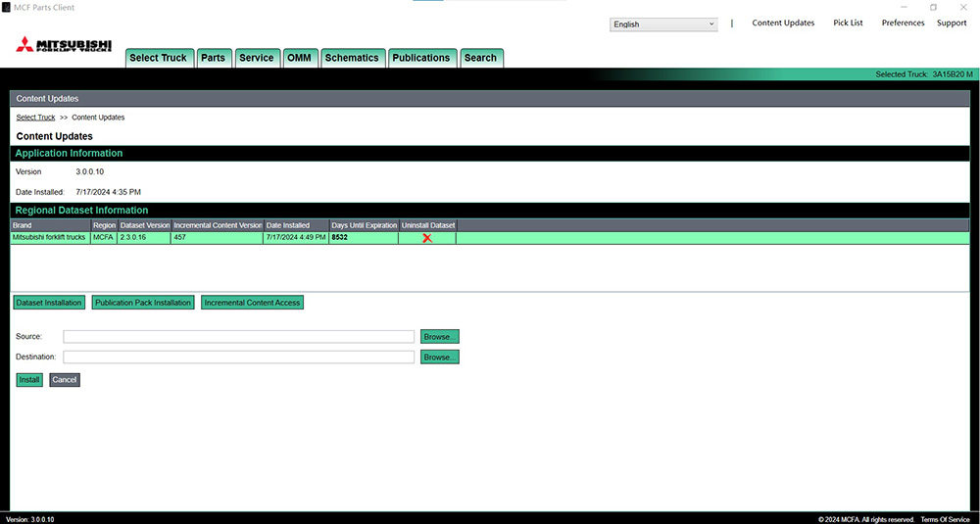The height and width of the screenshot is (524, 980).
Task: Click into the Destination path field
Action: click(239, 357)
